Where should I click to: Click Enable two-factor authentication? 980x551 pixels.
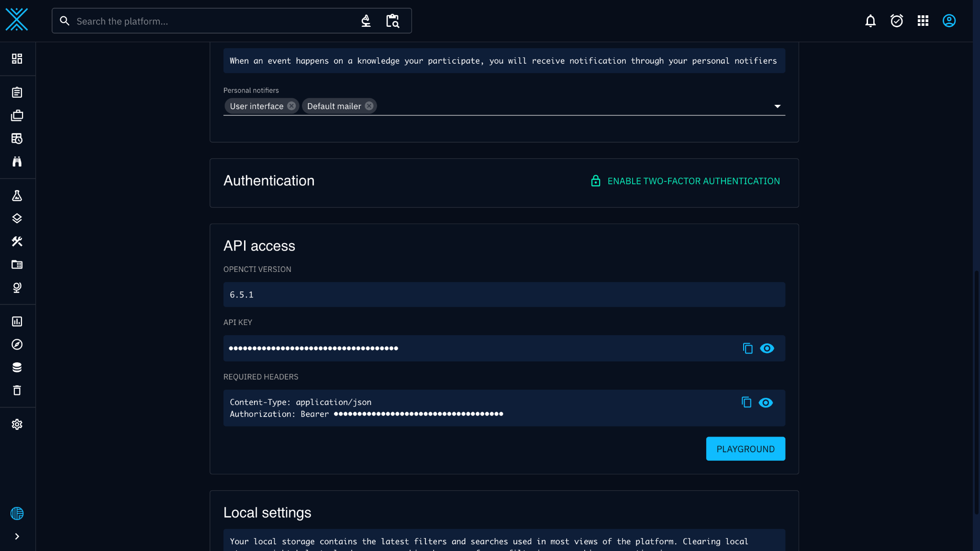685,181
